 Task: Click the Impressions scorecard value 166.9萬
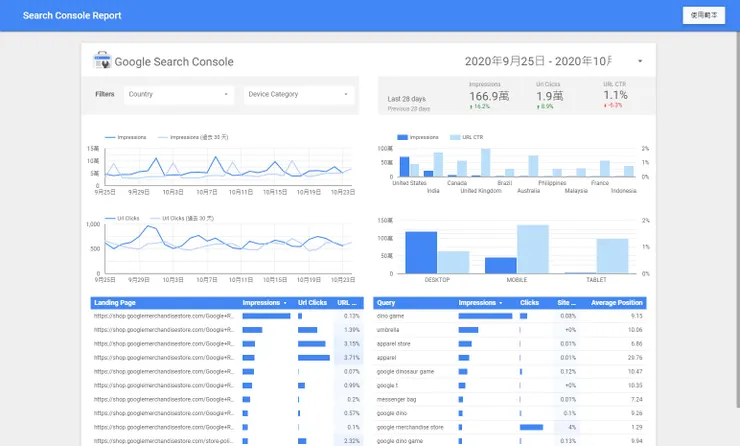[x=489, y=96]
